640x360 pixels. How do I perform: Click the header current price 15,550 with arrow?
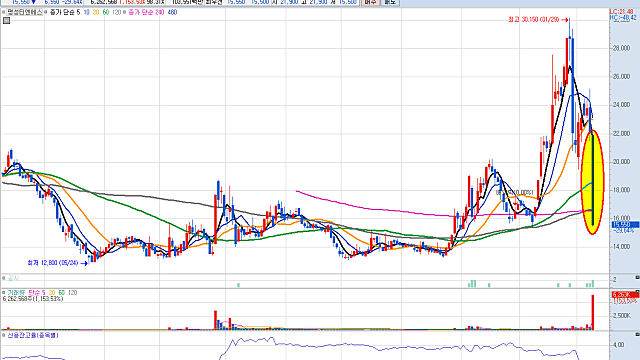click(x=24, y=2)
